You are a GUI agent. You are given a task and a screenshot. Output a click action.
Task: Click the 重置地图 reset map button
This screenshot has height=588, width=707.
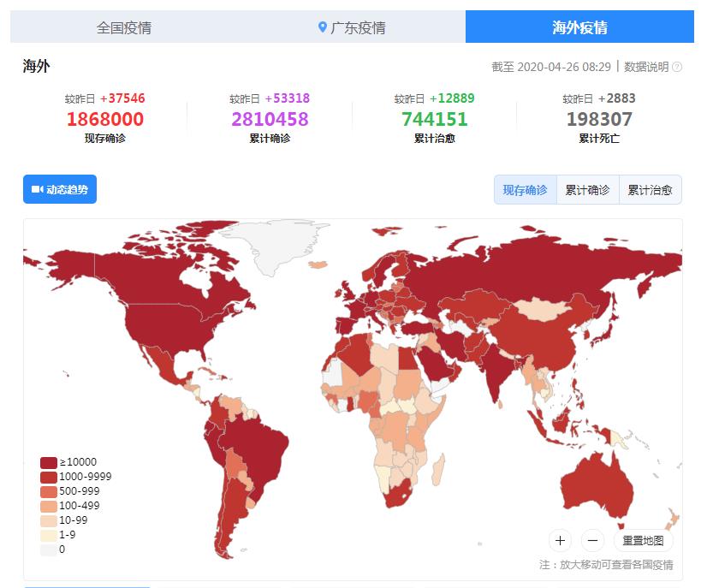644,540
